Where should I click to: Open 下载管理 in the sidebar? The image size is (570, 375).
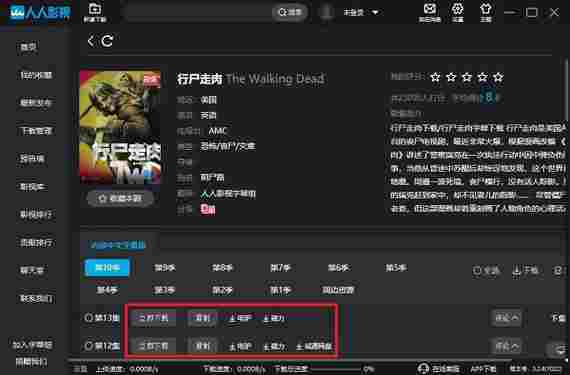point(36,131)
